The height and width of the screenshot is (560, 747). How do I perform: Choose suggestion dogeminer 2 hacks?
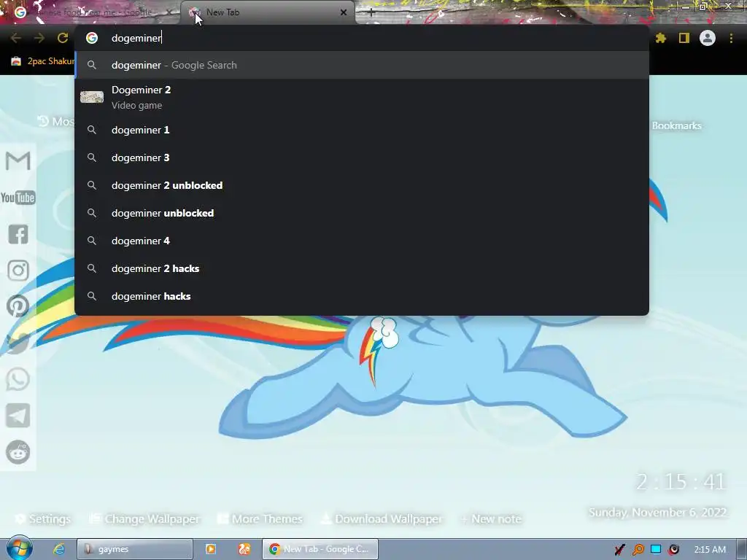click(x=362, y=268)
